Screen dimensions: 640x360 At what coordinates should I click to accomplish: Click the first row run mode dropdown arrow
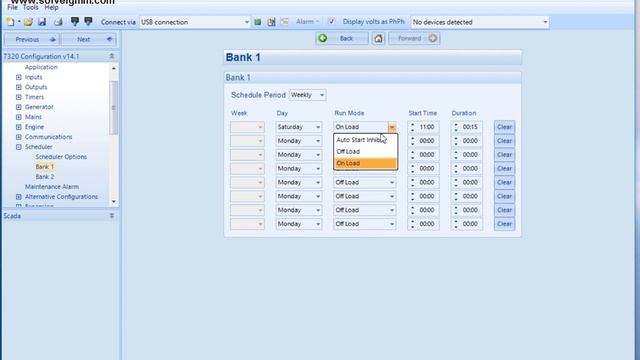[392, 127]
